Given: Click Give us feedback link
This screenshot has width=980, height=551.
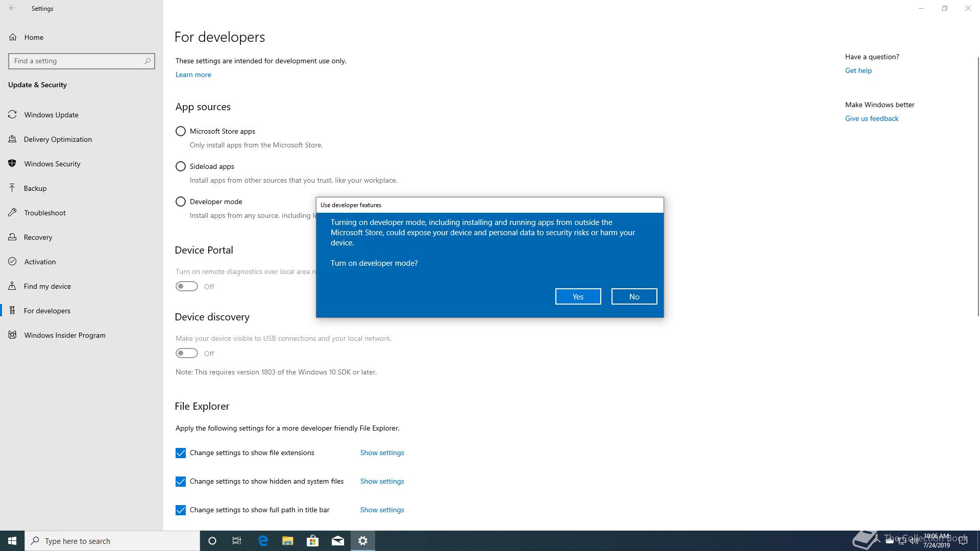Looking at the screenshot, I should pos(872,118).
